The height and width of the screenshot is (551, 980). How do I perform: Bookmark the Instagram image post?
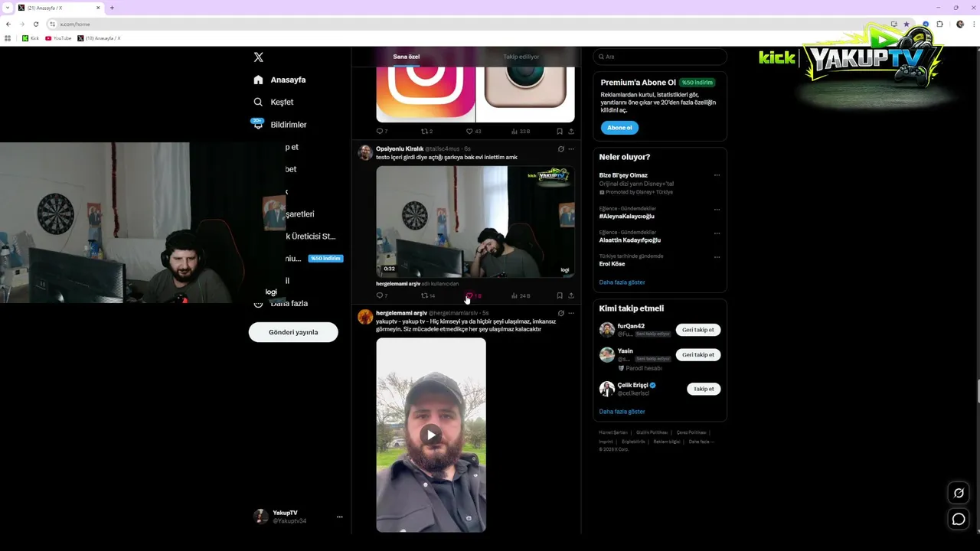pos(560,132)
